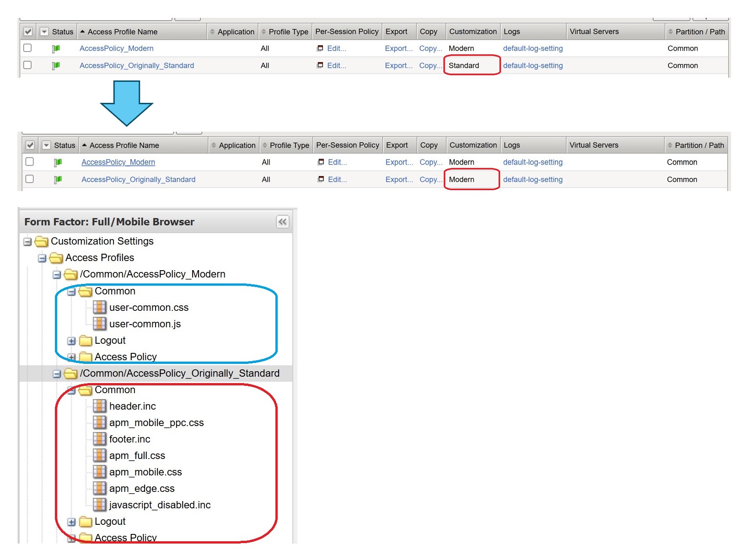The height and width of the screenshot is (560, 748).
Task: Click Copy for AccessPolicy_Originally_Standard
Action: tap(430, 65)
